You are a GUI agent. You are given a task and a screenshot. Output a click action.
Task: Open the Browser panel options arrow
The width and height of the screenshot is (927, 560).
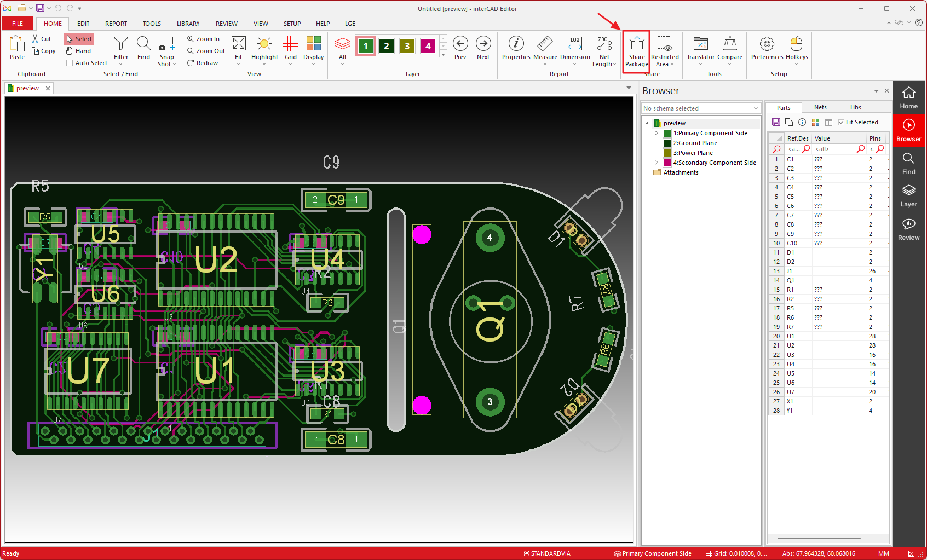tap(876, 91)
